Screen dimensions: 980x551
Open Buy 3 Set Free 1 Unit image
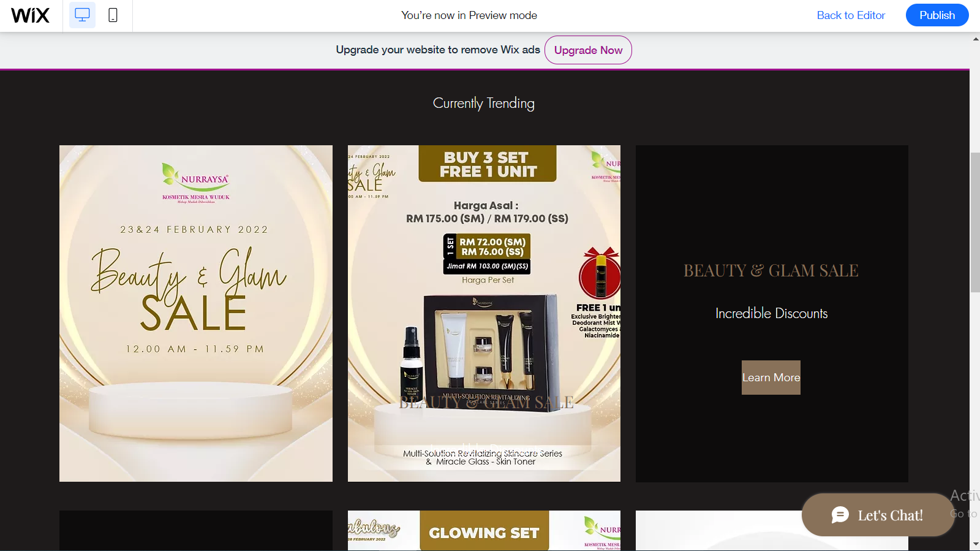[x=484, y=313]
